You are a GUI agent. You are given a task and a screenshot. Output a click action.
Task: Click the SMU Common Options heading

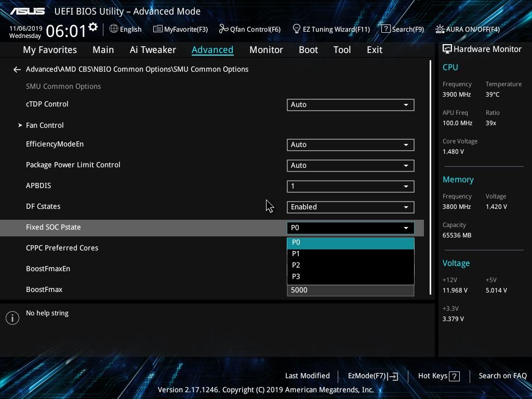click(63, 87)
